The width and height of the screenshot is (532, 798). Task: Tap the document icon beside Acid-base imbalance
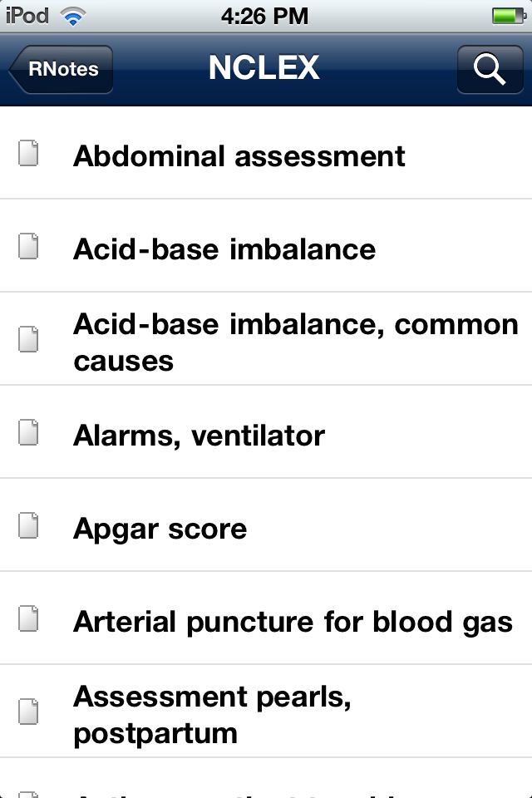coord(28,246)
